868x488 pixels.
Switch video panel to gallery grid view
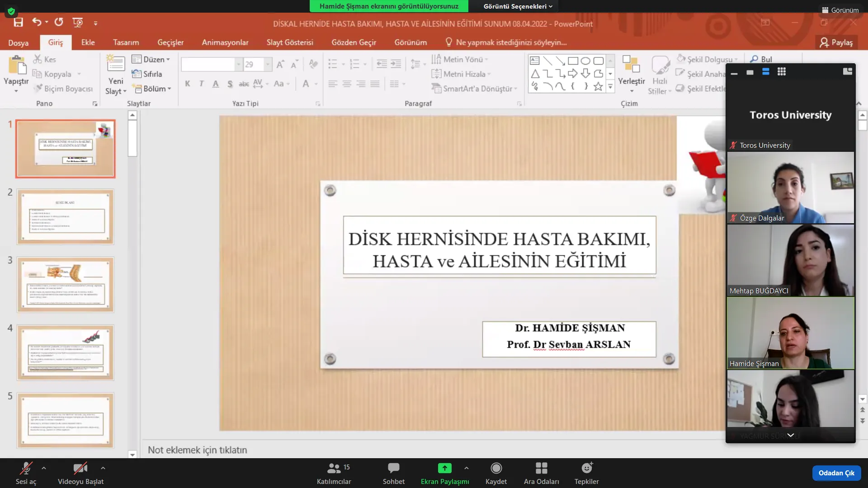[782, 71]
